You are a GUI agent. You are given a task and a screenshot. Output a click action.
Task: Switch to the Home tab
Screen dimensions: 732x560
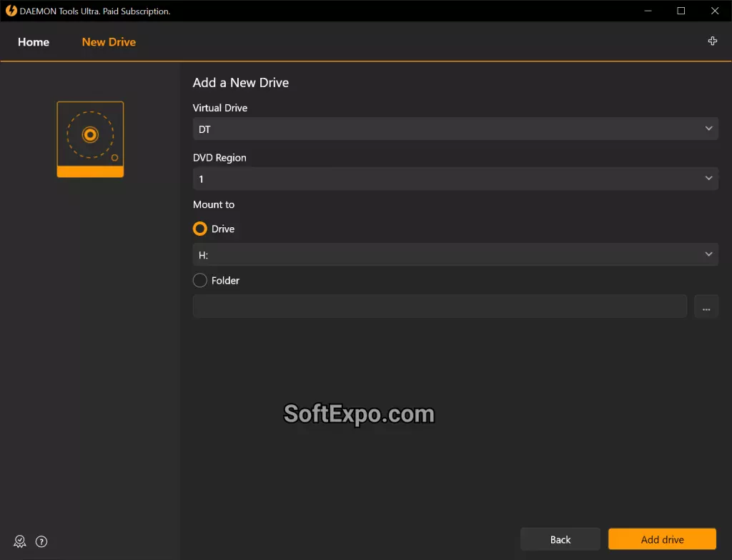tap(33, 42)
